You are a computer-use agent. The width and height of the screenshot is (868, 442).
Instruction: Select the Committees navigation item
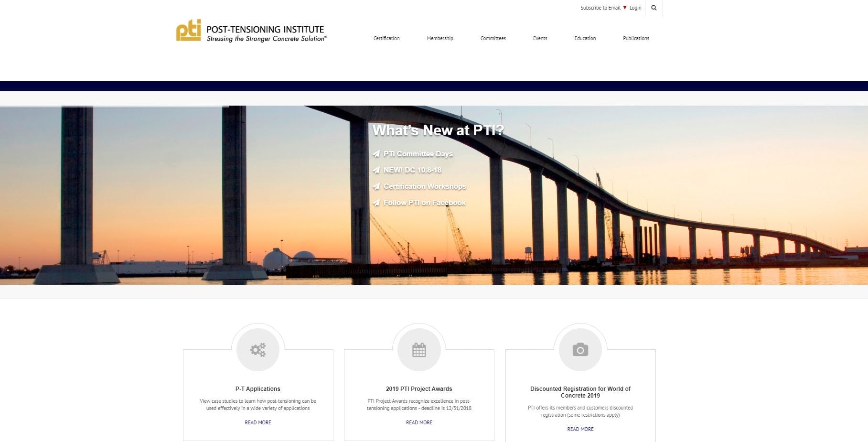(x=493, y=38)
